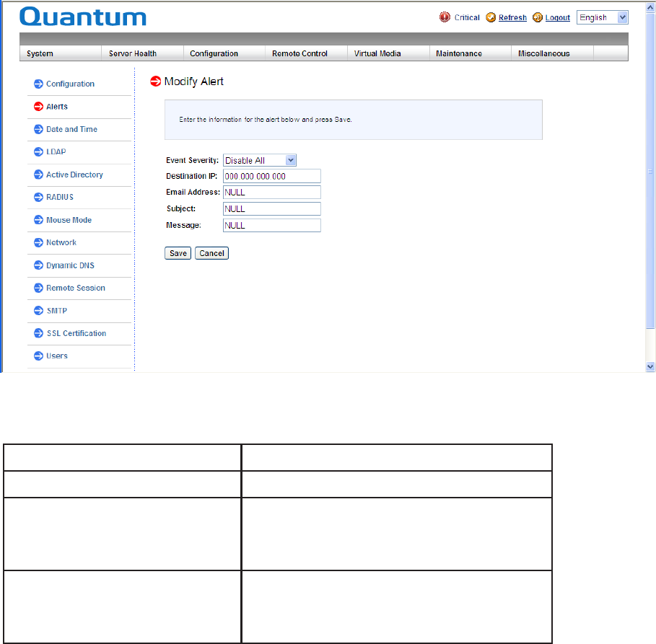Open the Server Health menu
The image size is (656, 644).
tap(133, 53)
